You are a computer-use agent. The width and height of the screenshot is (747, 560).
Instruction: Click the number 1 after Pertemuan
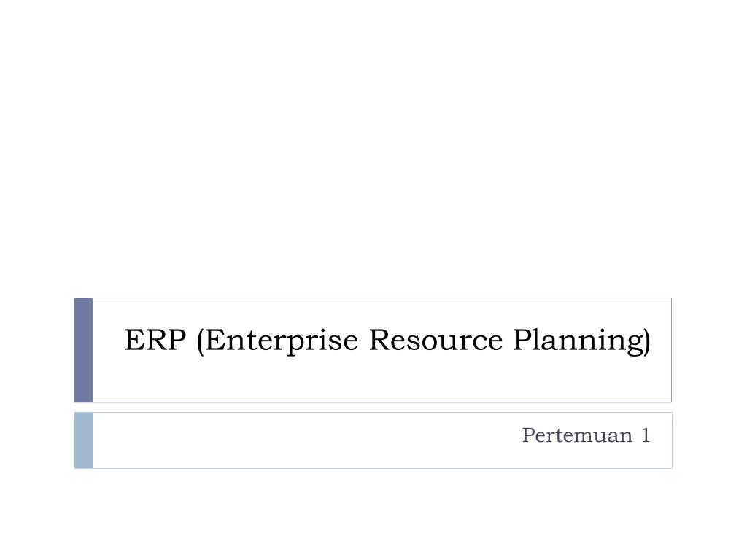(646, 435)
